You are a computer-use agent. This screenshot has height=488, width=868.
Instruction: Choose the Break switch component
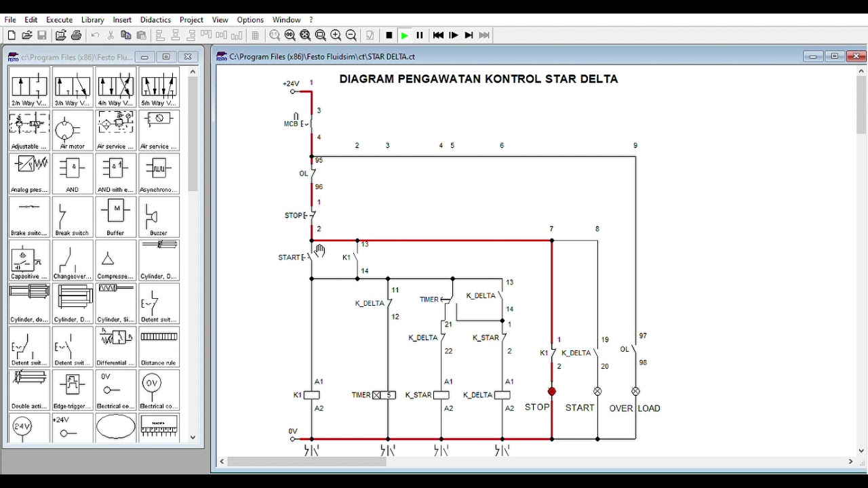click(x=73, y=218)
